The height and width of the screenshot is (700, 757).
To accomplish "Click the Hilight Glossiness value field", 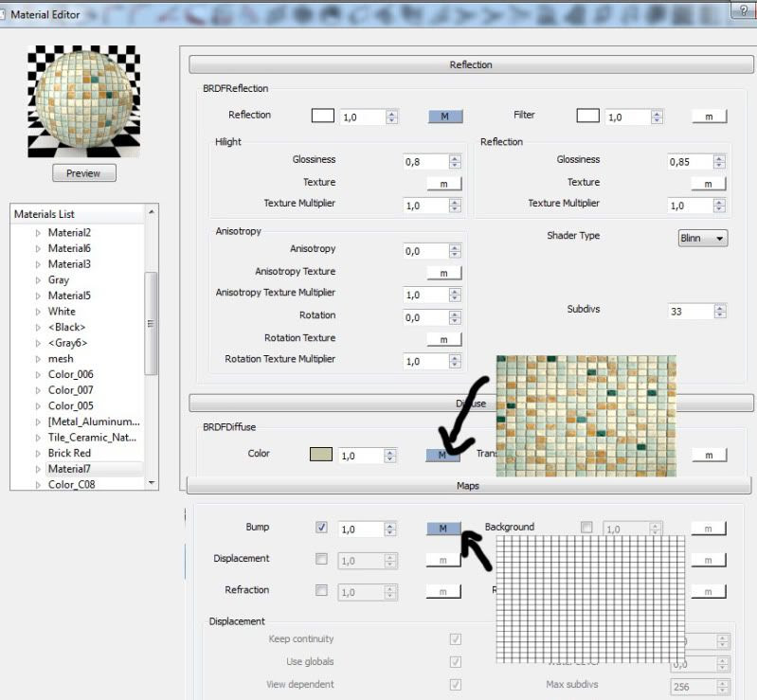I will click(425, 162).
